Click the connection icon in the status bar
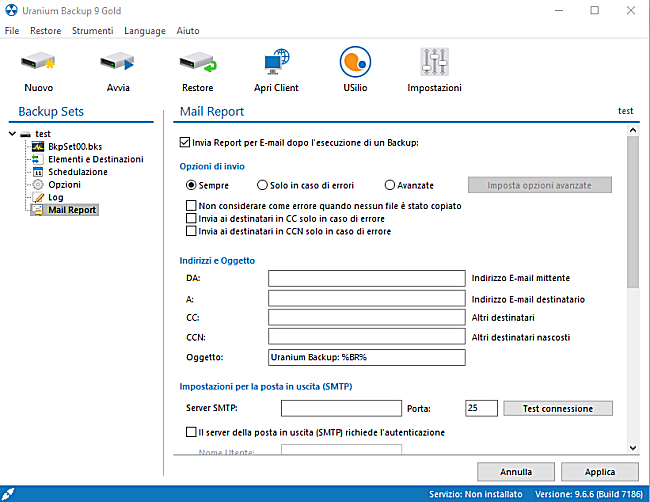The width and height of the screenshot is (650, 502). pos(8,494)
